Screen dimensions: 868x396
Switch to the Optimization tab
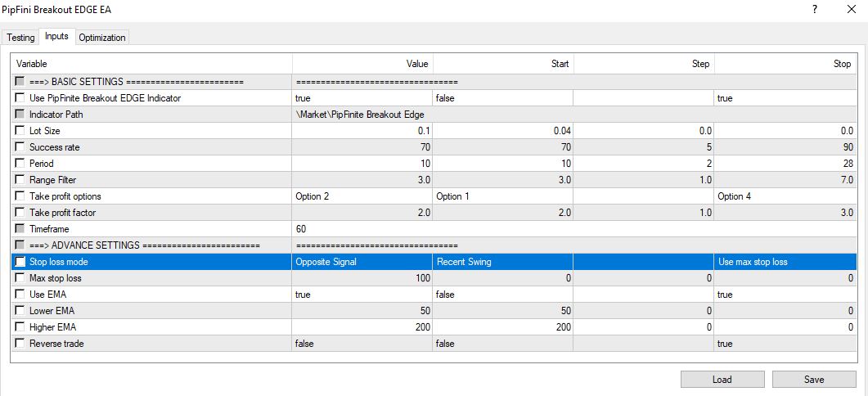click(x=102, y=38)
